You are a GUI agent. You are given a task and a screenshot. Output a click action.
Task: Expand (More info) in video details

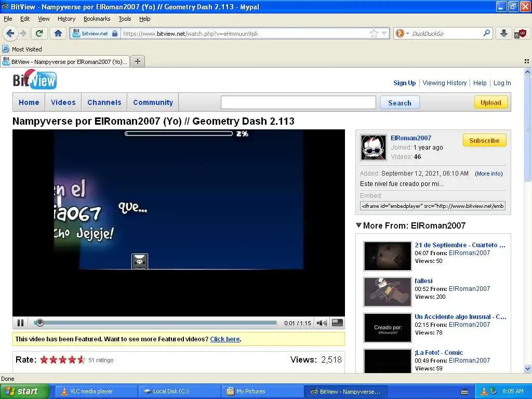(488, 174)
